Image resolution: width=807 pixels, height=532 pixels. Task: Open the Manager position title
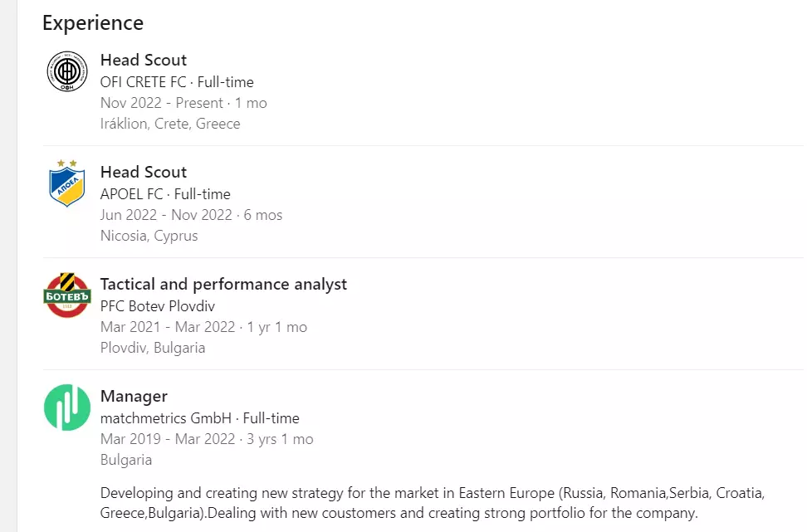click(134, 396)
